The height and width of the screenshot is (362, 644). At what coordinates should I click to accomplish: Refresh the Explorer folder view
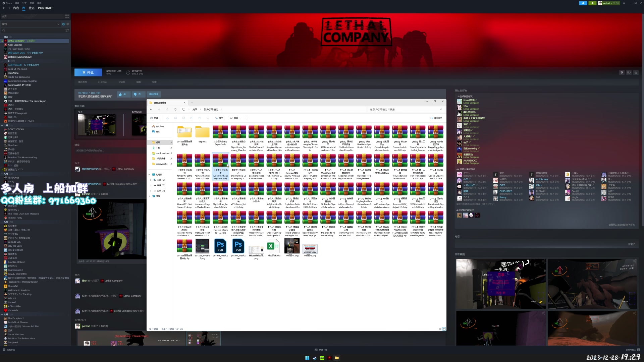coord(175,109)
